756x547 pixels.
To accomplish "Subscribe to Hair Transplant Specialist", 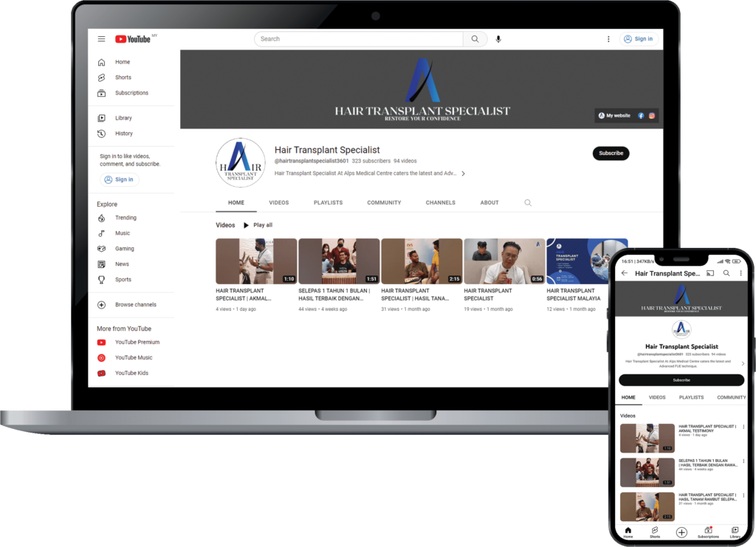I will 611,153.
